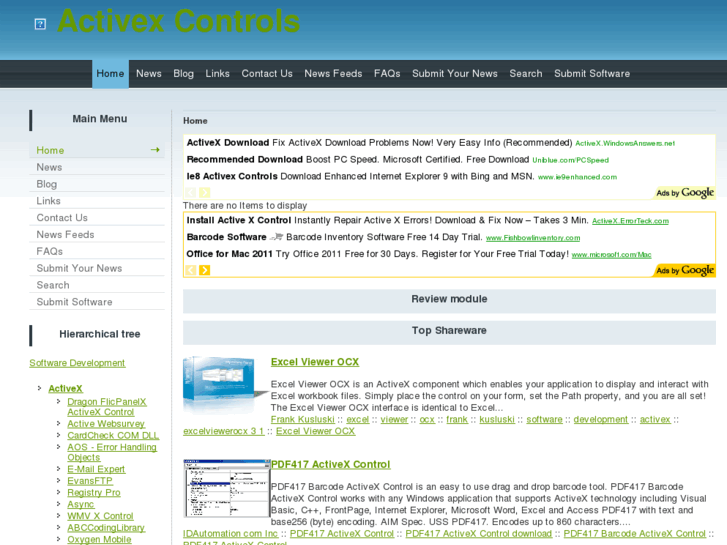This screenshot has height=545, width=727.
Task: Select Search in the Main Menu sidebar
Action: pos(97,285)
